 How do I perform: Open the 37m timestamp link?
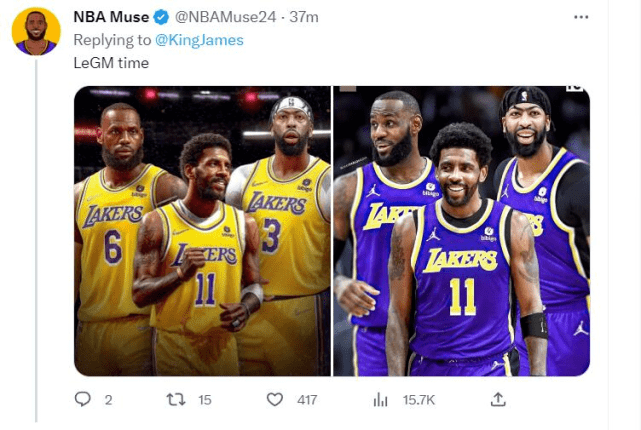pos(304,17)
